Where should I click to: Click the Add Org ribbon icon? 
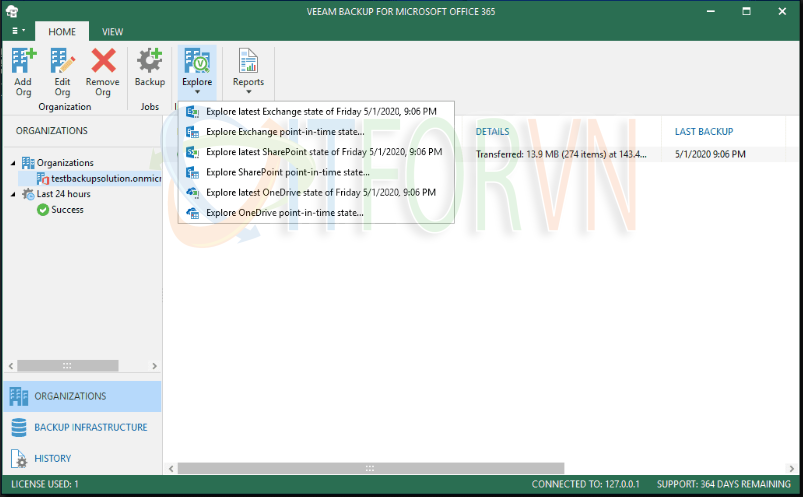coord(23,64)
